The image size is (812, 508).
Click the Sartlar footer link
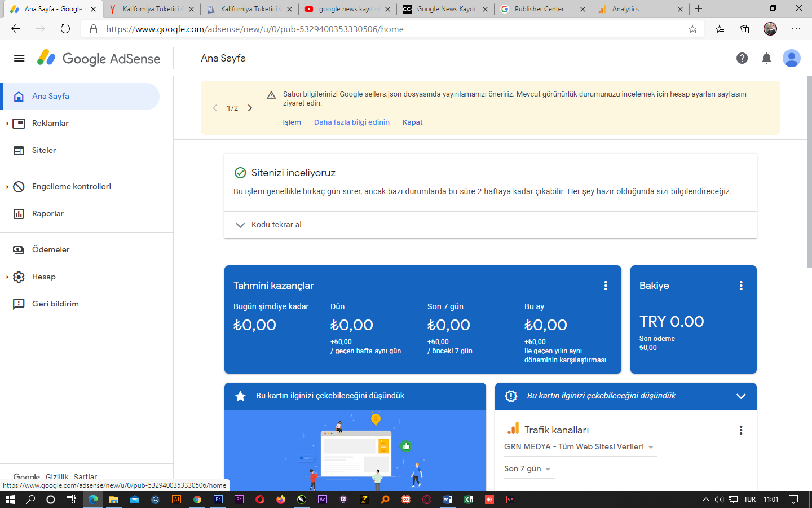coord(85,477)
